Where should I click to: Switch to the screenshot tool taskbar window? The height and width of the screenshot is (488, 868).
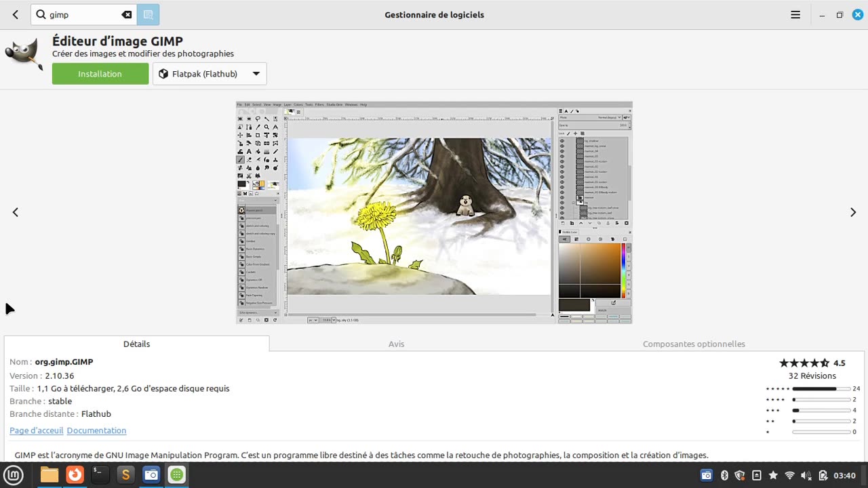[x=151, y=475]
